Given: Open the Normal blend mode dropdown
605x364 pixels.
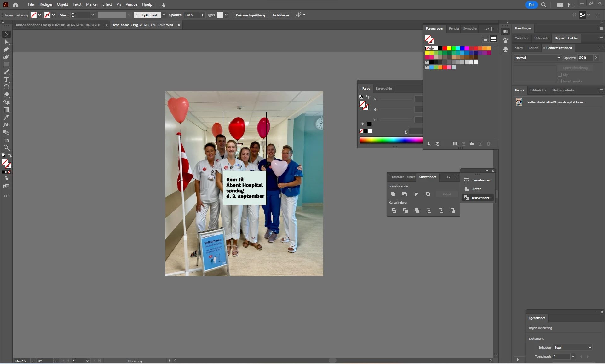Looking at the screenshot, I should (x=538, y=58).
